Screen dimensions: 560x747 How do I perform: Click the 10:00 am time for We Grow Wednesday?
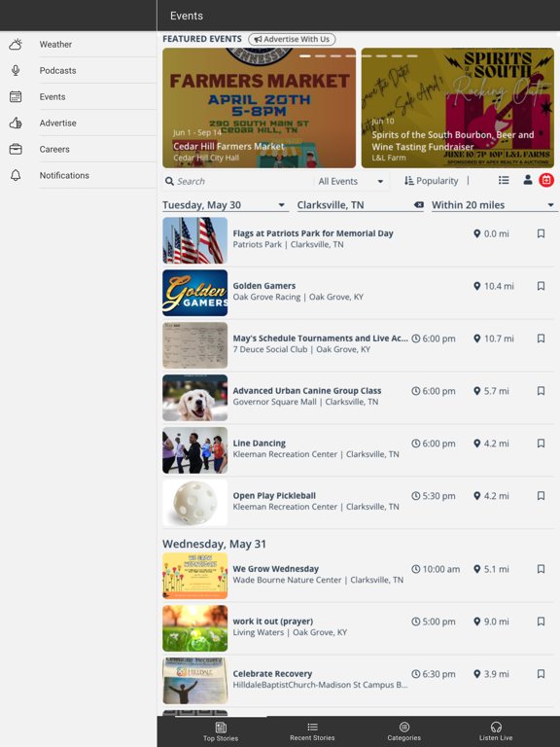click(441, 569)
